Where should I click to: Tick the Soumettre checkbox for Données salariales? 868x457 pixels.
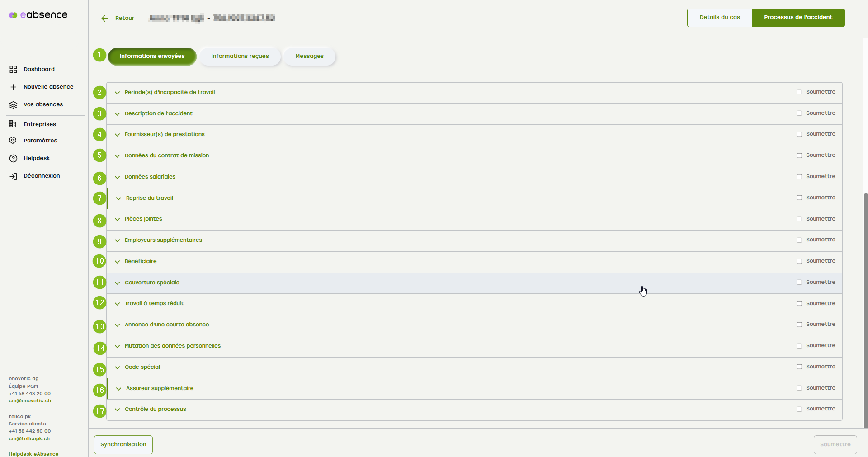click(799, 177)
